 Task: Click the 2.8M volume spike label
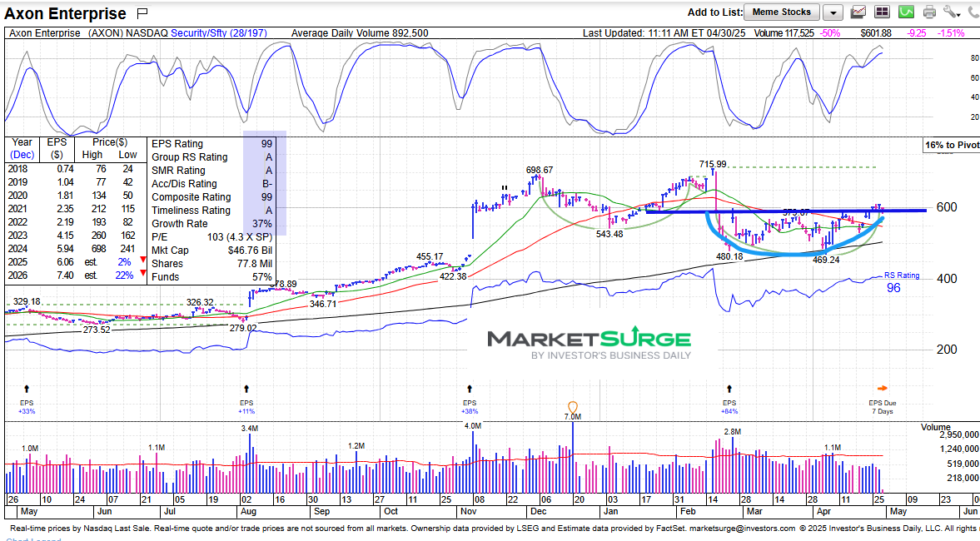click(733, 432)
